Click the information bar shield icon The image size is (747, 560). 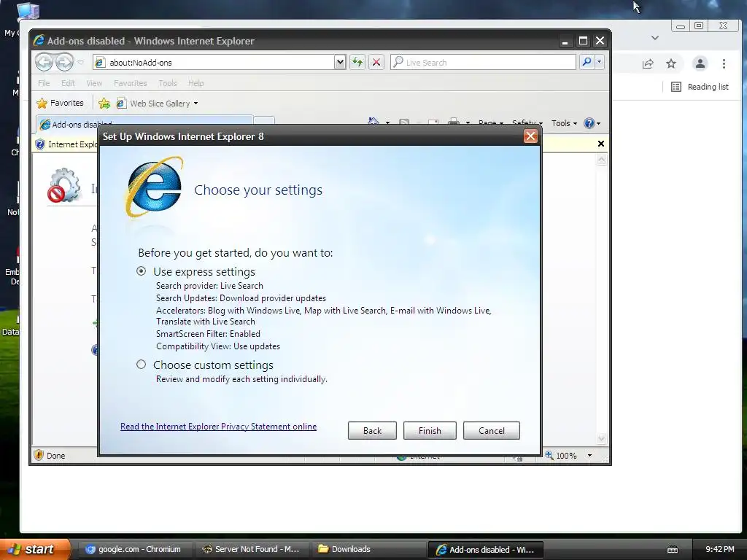pos(40,144)
